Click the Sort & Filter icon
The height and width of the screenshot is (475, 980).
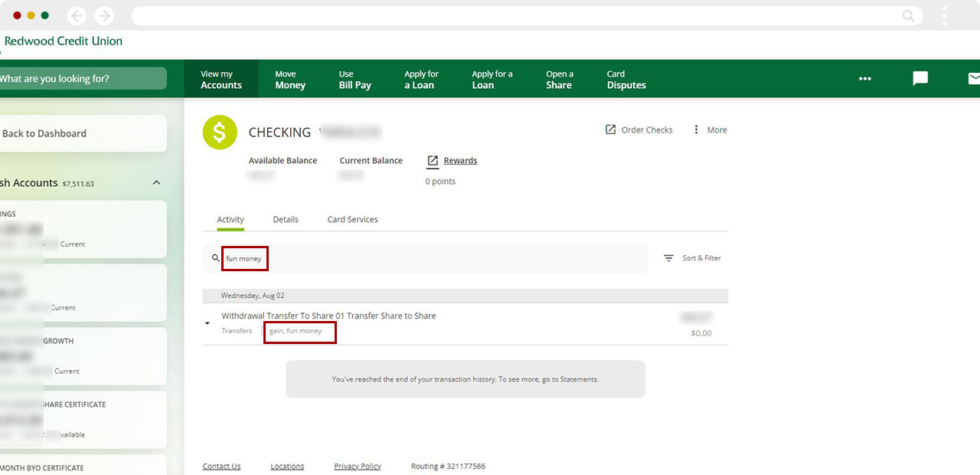(x=668, y=259)
